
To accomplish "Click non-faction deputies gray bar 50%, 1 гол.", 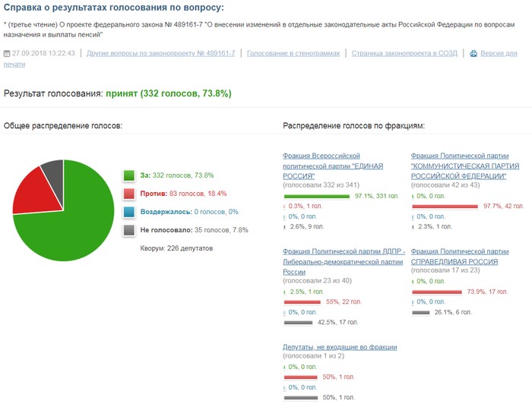I will (x=300, y=398).
